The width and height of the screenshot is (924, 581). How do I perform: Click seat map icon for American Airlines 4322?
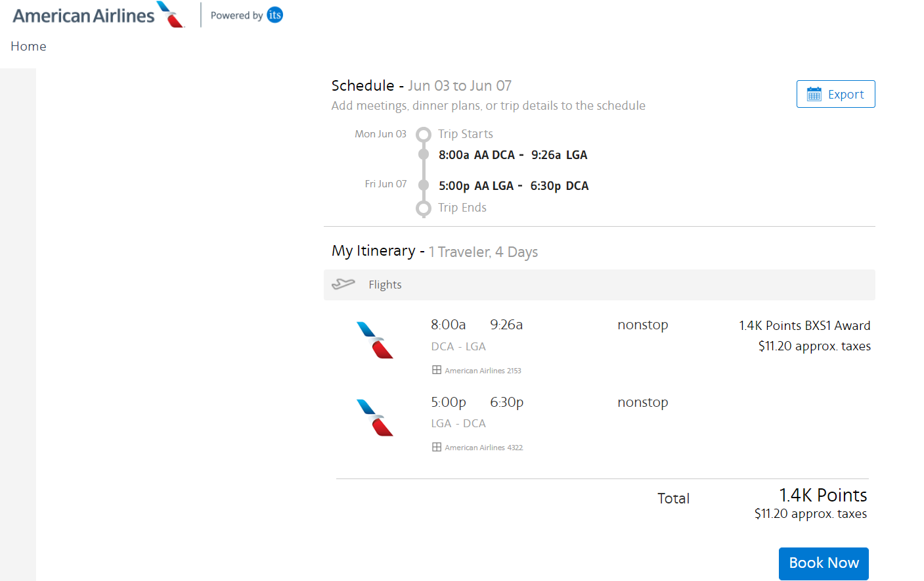[x=437, y=447]
